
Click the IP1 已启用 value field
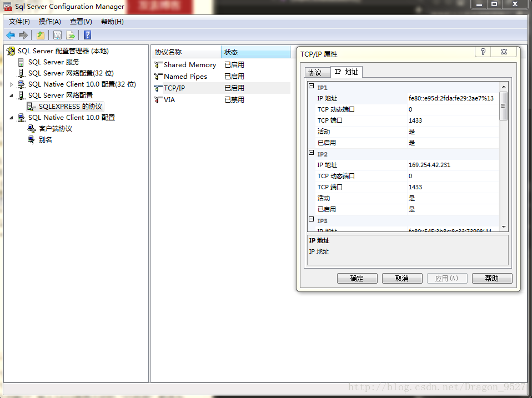453,143
